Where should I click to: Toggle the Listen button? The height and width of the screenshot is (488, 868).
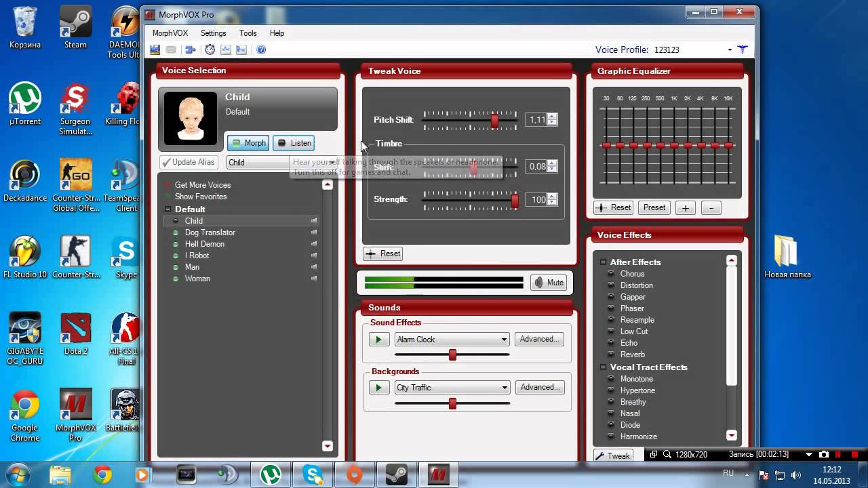point(294,143)
